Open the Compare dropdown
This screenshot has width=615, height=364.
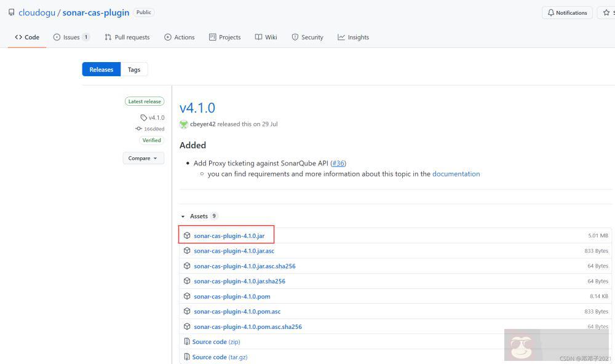click(143, 159)
